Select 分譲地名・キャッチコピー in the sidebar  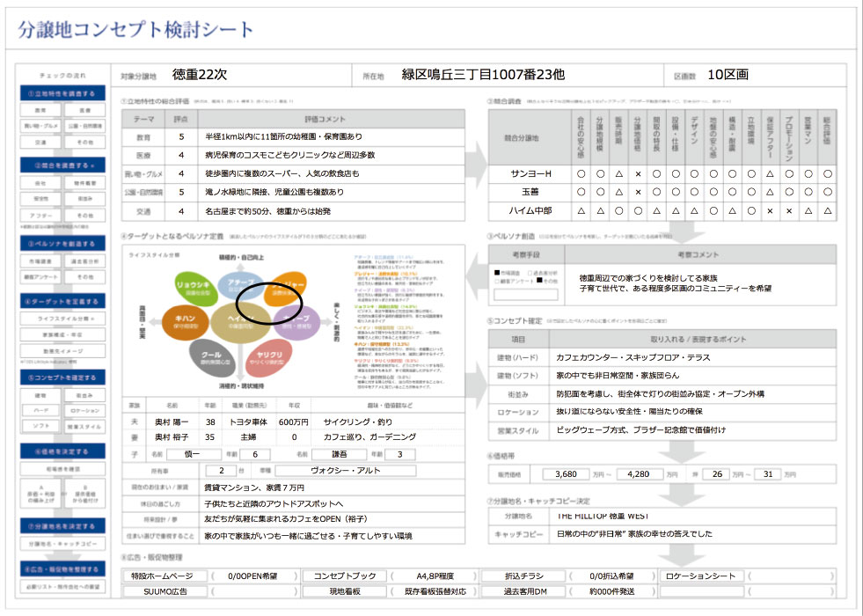point(62,544)
